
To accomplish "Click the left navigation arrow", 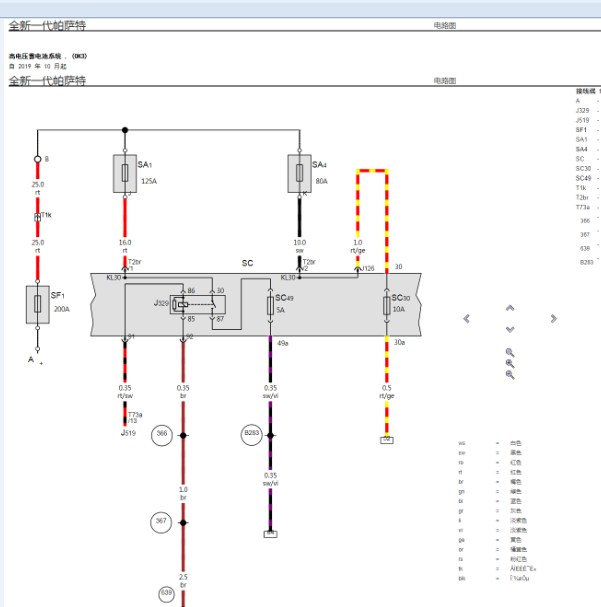I will point(466,319).
